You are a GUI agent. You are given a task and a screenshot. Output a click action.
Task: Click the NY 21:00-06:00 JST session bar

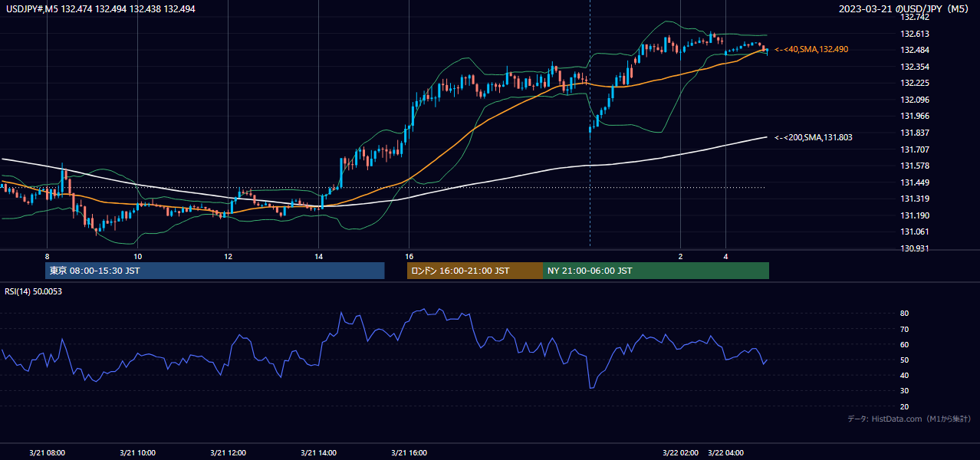click(656, 271)
